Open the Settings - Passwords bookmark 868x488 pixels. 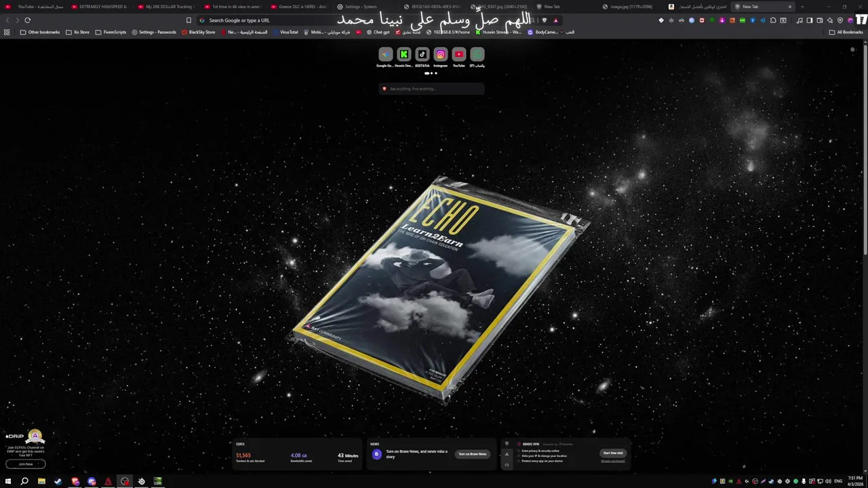pos(154,32)
